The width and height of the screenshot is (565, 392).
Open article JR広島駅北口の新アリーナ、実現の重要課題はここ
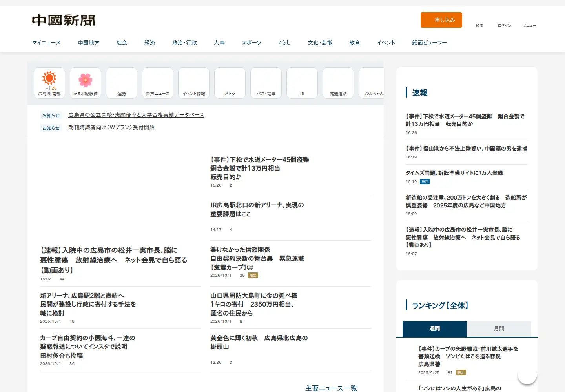257,210
